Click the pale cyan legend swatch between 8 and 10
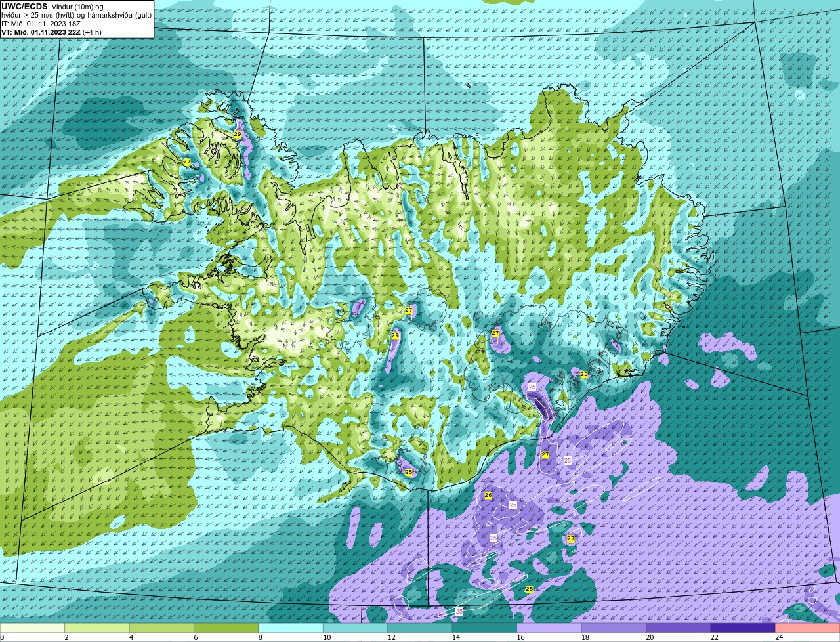840x642 pixels. (291, 628)
